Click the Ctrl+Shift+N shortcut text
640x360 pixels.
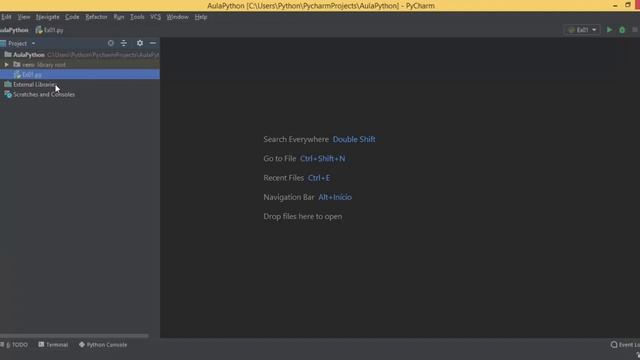coord(322,159)
